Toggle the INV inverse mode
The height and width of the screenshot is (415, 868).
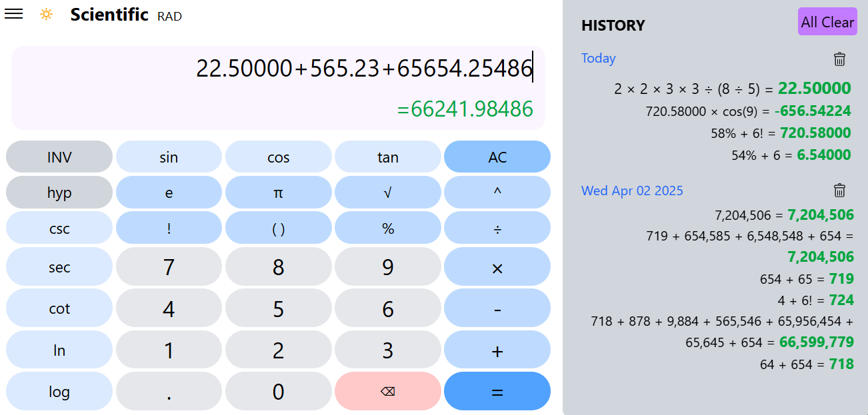point(59,157)
